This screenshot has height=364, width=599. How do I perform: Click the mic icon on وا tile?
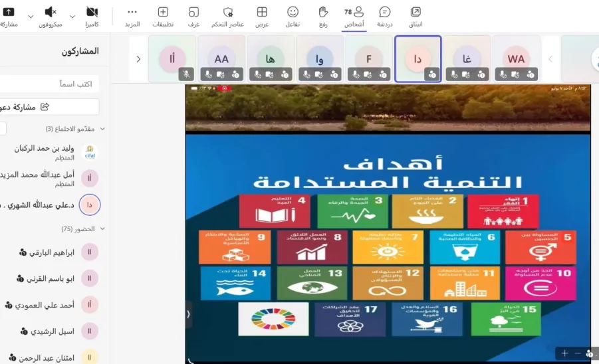pyautogui.click(x=306, y=75)
